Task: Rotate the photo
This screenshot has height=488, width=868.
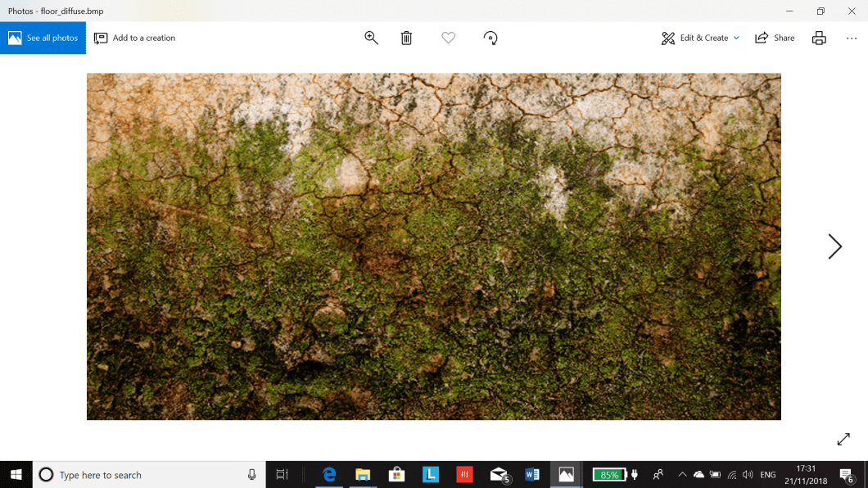Action: 491,38
